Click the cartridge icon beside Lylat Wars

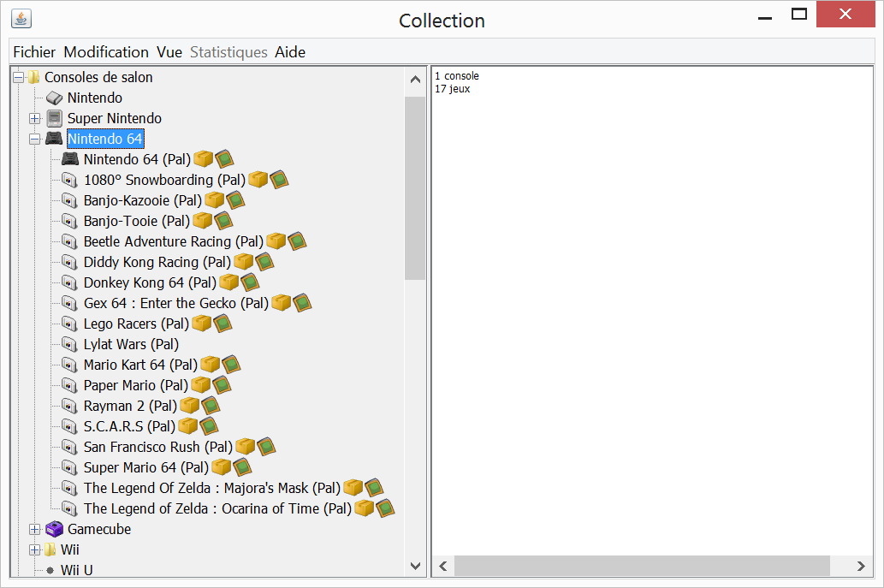[69, 344]
